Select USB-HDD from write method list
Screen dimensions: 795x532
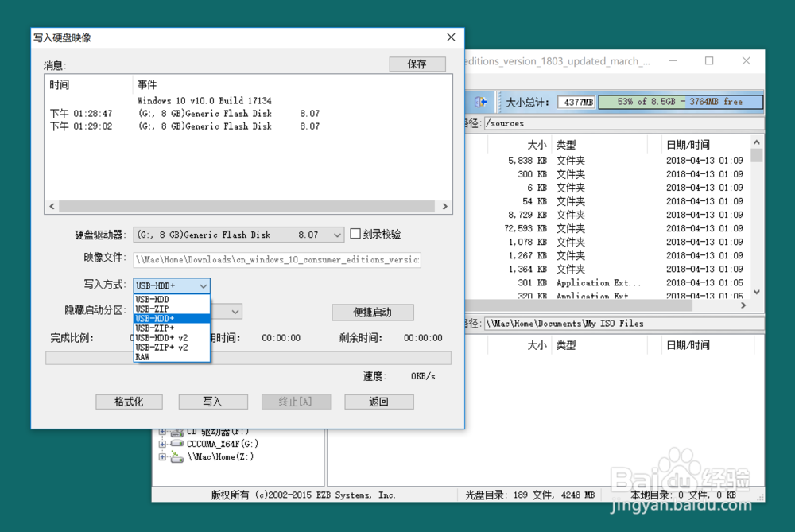172,299
